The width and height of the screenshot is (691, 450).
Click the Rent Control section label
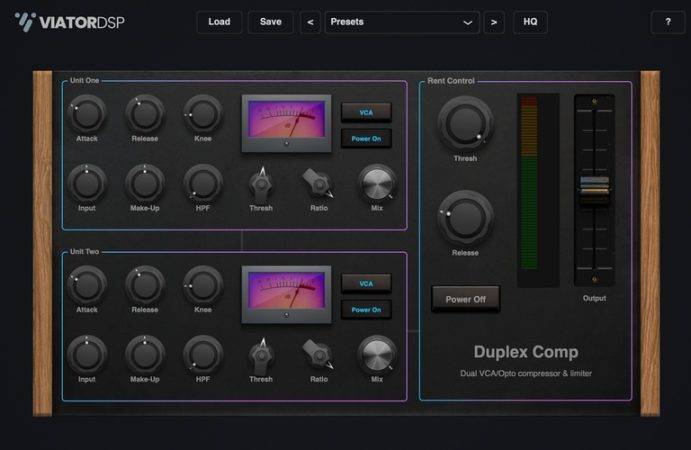coord(451,81)
